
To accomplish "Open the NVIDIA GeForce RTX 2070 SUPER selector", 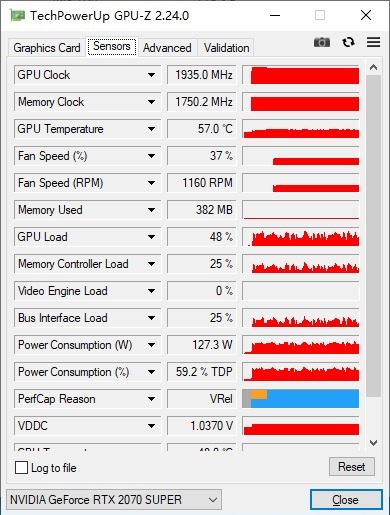I will 114,500.
